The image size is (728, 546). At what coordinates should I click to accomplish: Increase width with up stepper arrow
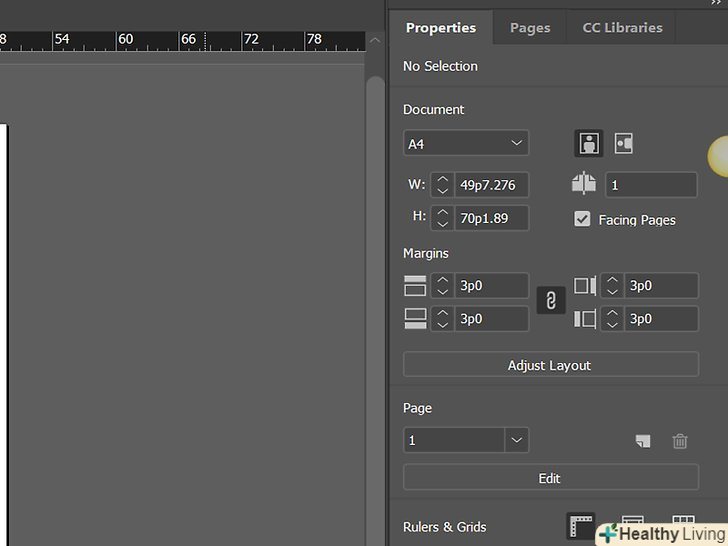click(x=442, y=179)
